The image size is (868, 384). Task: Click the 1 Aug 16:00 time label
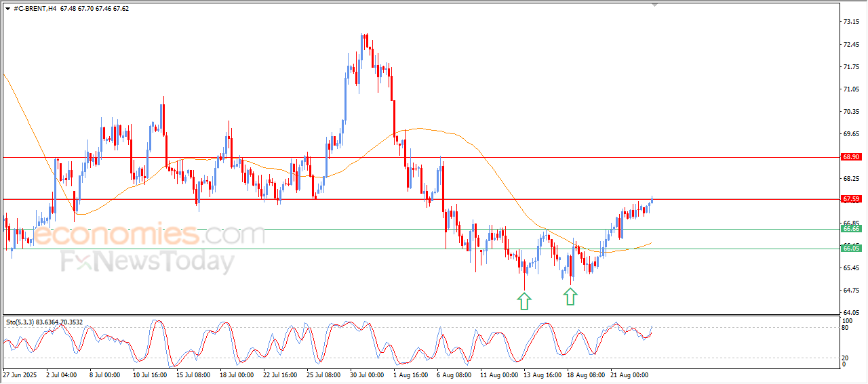point(410,374)
